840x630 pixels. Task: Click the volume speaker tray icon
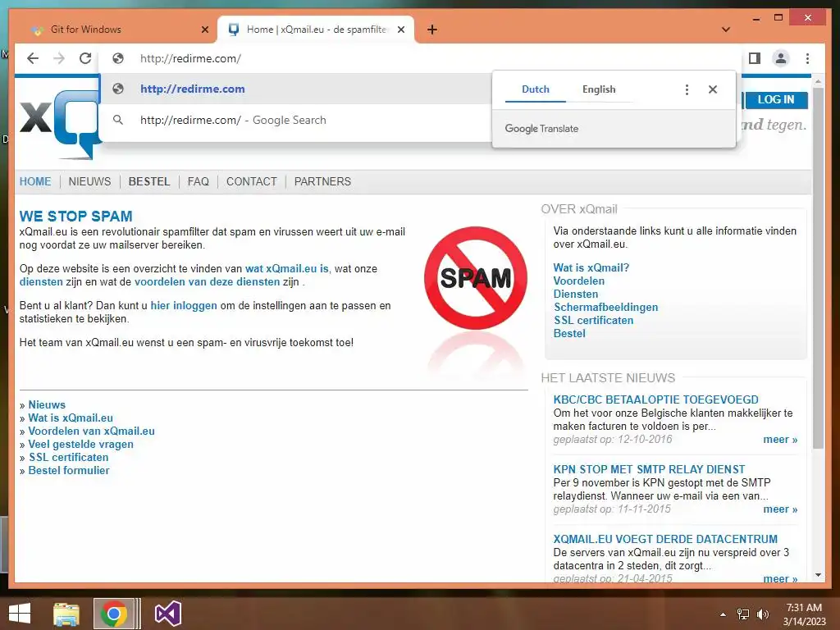tap(762, 614)
